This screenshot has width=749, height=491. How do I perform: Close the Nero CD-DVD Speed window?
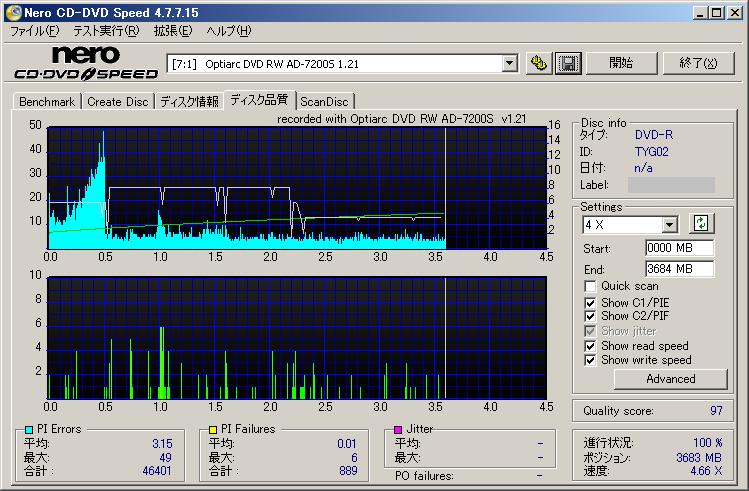[x=735, y=13]
